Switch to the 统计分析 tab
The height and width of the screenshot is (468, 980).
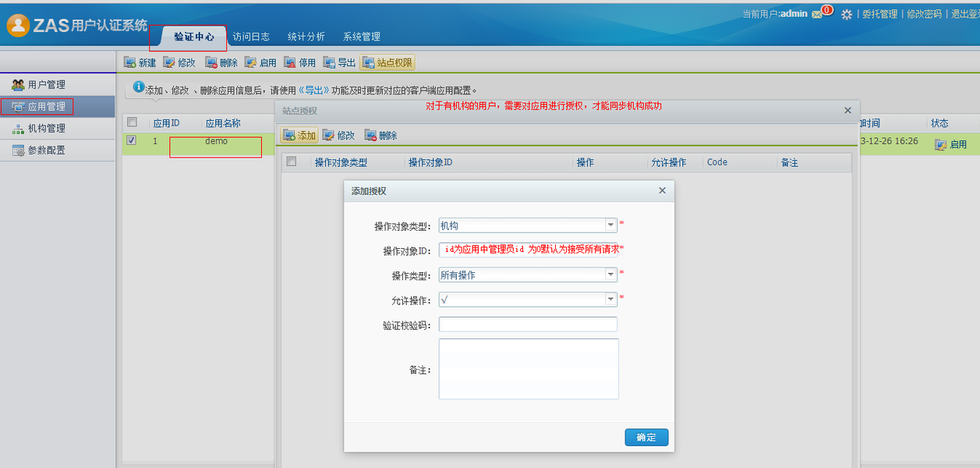[306, 37]
